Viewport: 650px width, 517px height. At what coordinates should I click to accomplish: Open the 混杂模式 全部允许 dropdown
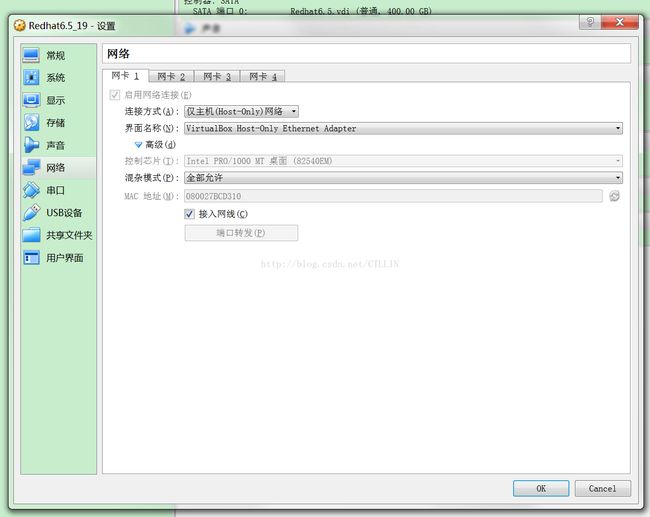(x=403, y=178)
